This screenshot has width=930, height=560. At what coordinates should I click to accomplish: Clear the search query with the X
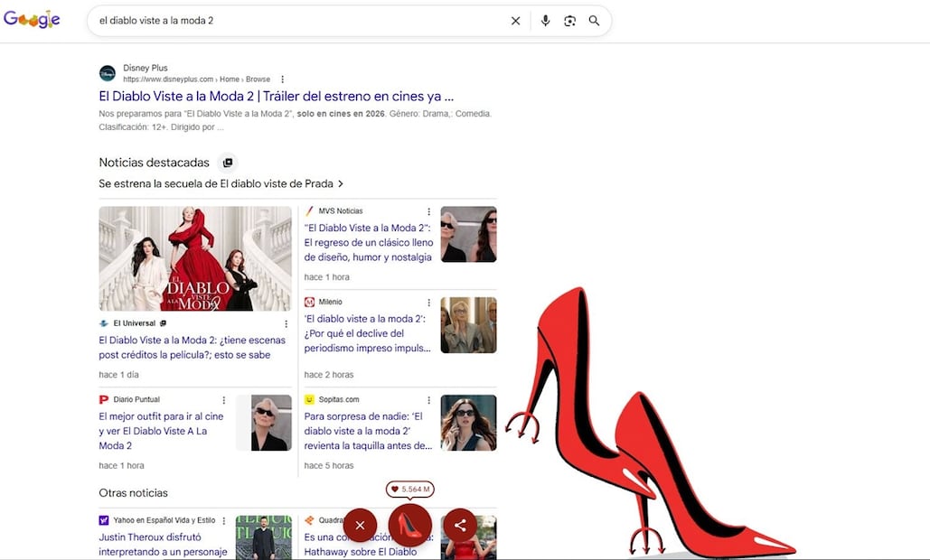[x=515, y=21]
